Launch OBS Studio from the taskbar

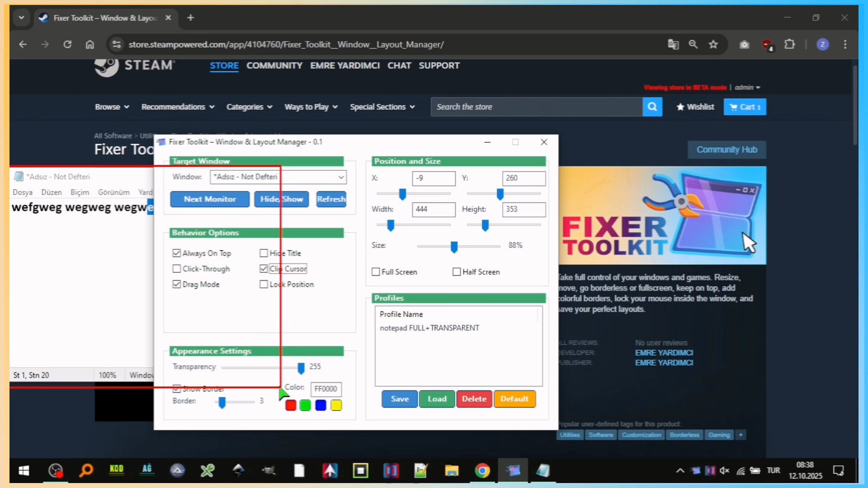[x=55, y=470]
